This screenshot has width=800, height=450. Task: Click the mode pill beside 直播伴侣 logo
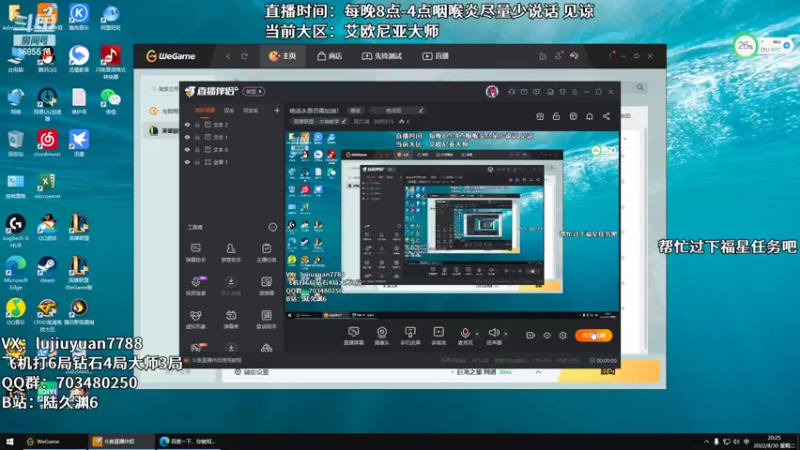(254, 91)
